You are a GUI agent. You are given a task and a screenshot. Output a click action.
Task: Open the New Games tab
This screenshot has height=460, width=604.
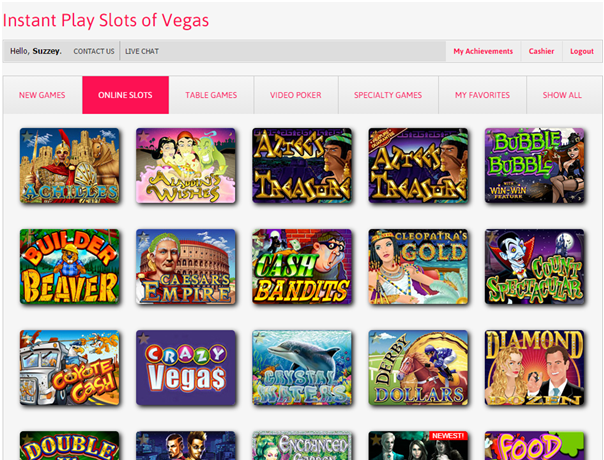pyautogui.click(x=42, y=95)
